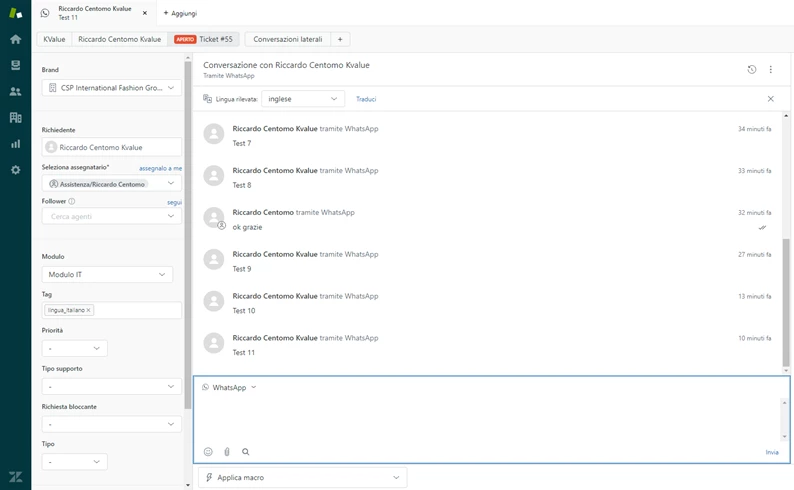
Task: Click the '34 minuti fa' timestamp
Action: 755,129
